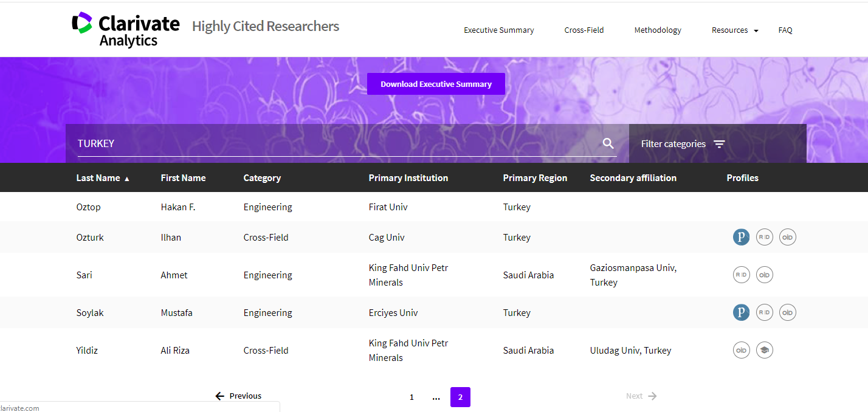
Task: Click the Profiles column header
Action: pyautogui.click(x=742, y=178)
